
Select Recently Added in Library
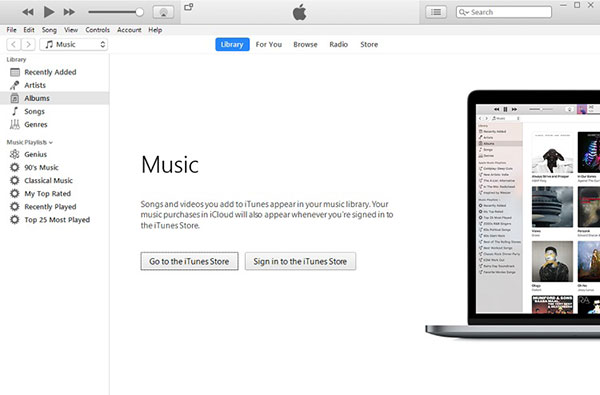pos(50,72)
